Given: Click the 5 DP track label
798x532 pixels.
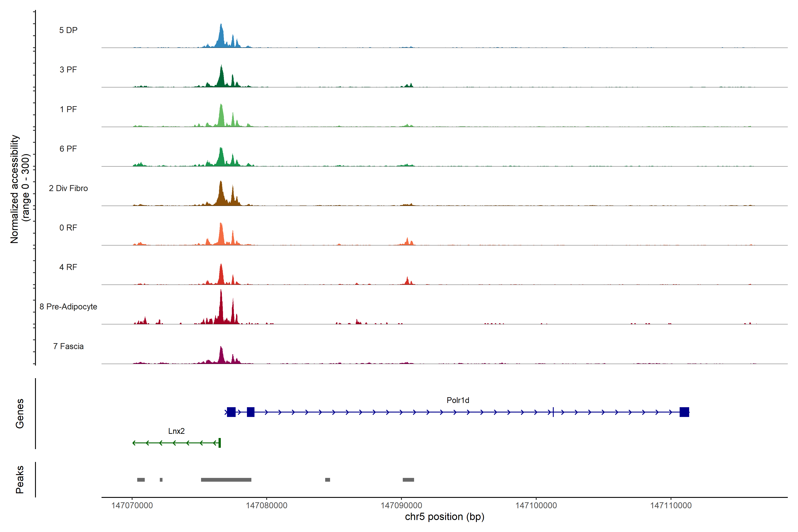Looking at the screenshot, I should tap(68, 30).
